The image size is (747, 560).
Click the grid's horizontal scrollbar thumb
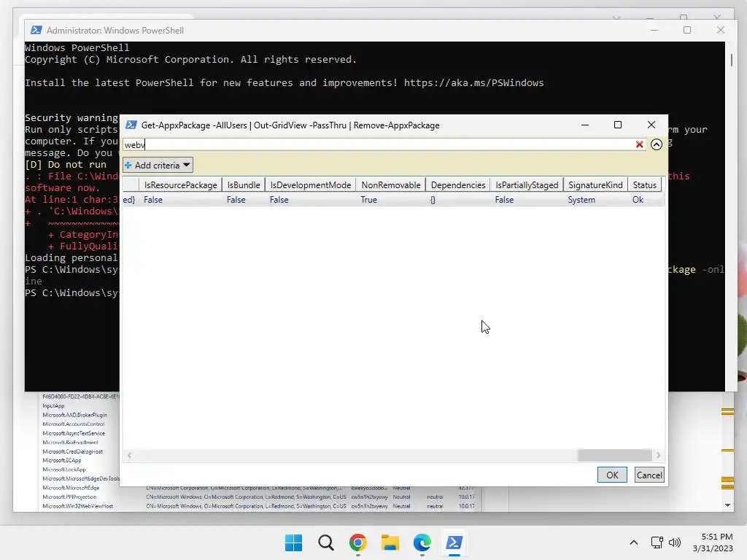[x=614, y=455]
